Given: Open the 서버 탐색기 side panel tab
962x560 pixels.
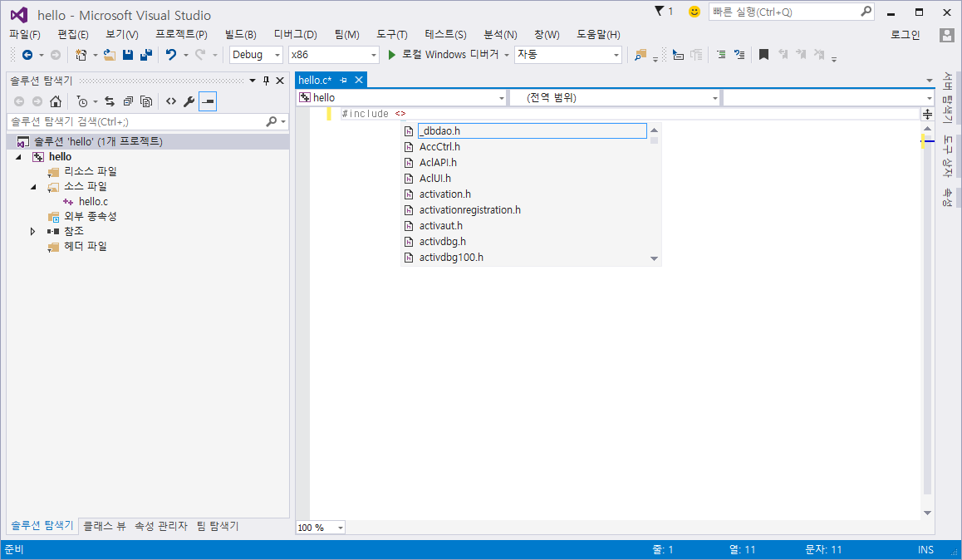Looking at the screenshot, I should click(x=948, y=97).
